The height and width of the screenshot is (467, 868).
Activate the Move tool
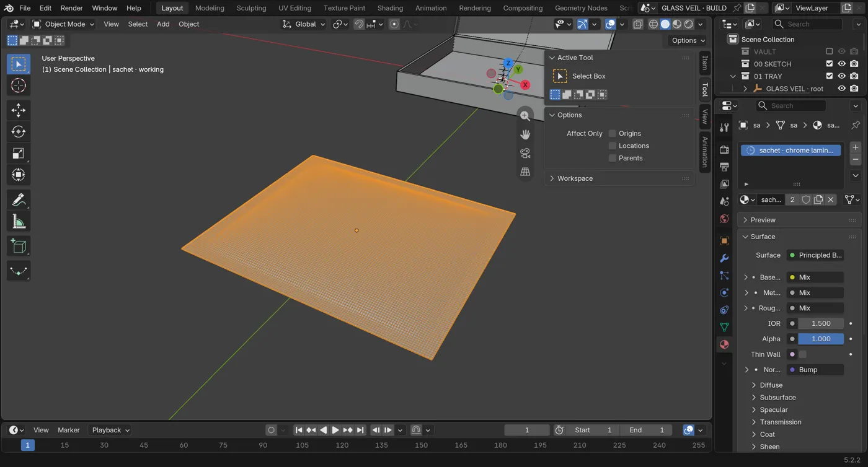click(19, 110)
